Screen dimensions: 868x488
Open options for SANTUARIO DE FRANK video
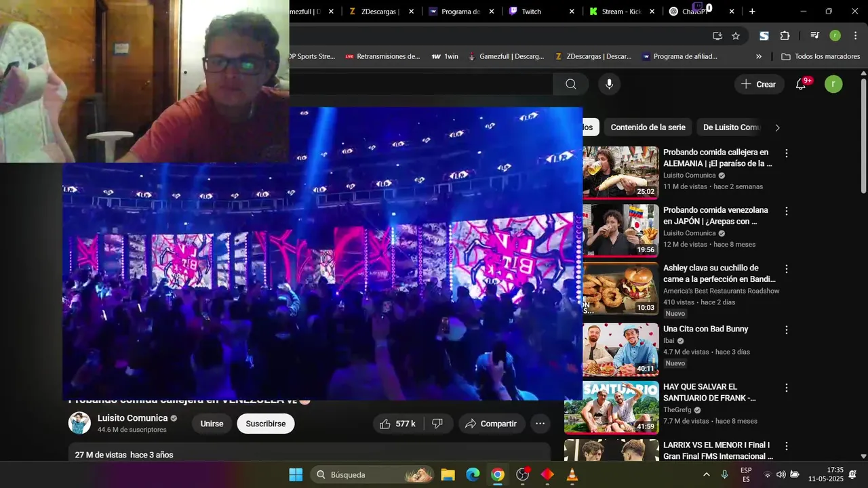click(787, 388)
